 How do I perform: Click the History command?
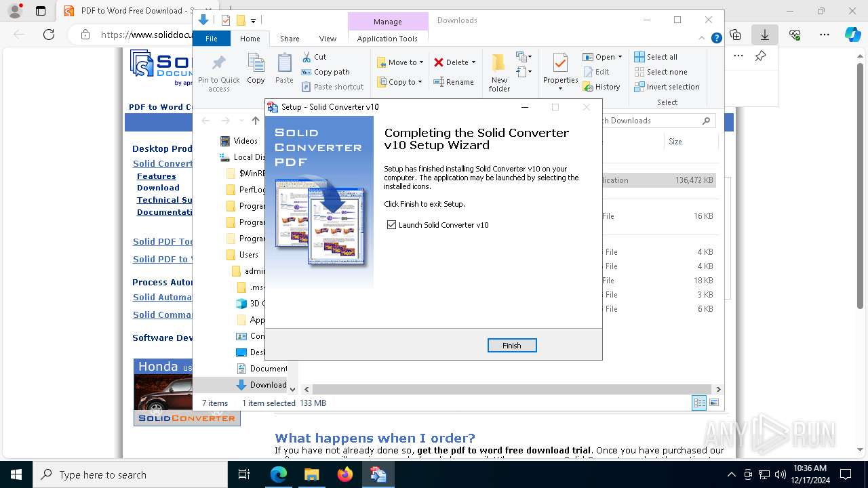[601, 87]
